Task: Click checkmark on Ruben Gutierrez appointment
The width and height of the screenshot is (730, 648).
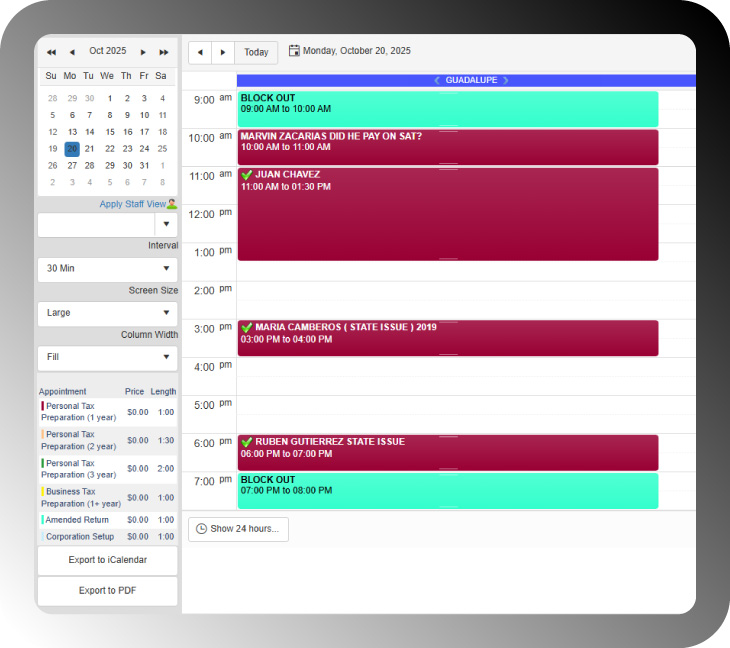Action: click(246, 442)
